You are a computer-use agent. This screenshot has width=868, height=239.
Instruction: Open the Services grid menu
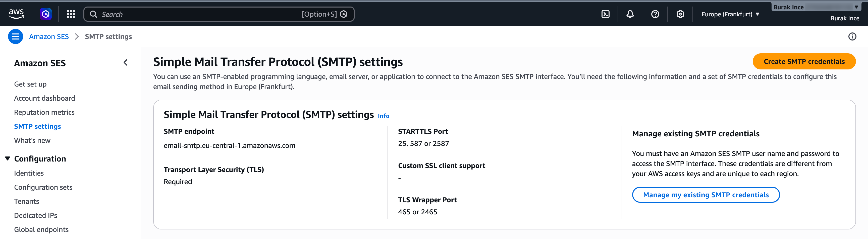point(70,14)
